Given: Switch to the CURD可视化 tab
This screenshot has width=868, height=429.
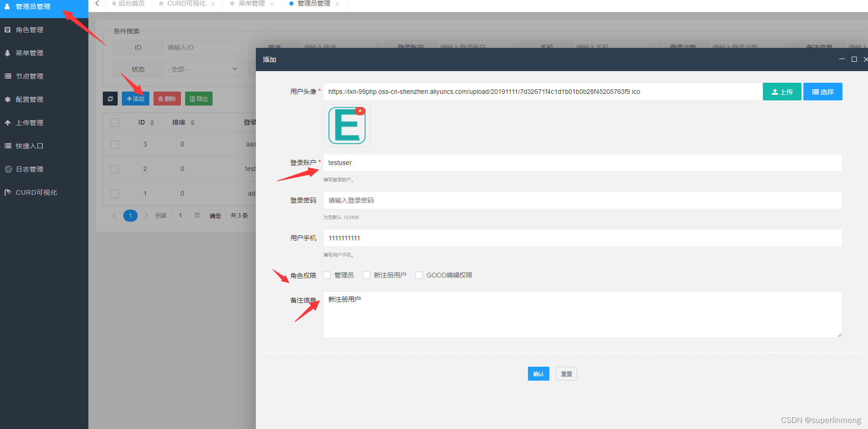Looking at the screenshot, I should point(186,4).
